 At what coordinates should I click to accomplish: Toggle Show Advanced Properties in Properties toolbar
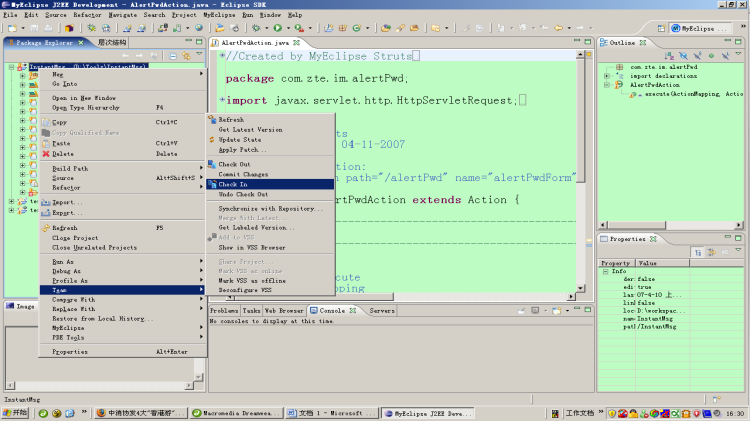(711, 252)
